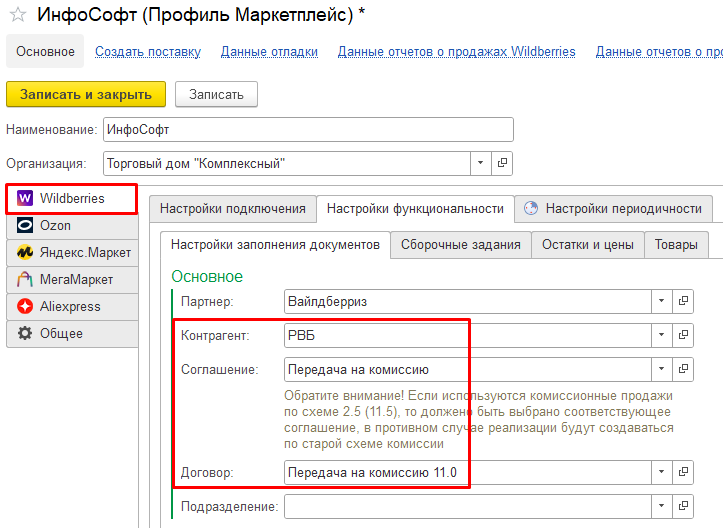Click the empty Подразделение field
Image resolution: width=723 pixels, height=528 pixels.
(x=468, y=506)
